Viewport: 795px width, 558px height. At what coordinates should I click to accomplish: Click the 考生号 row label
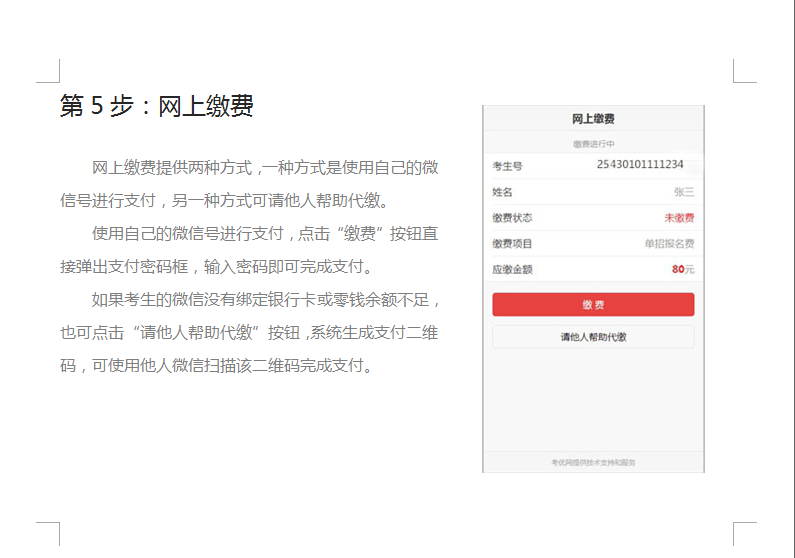[x=507, y=166]
